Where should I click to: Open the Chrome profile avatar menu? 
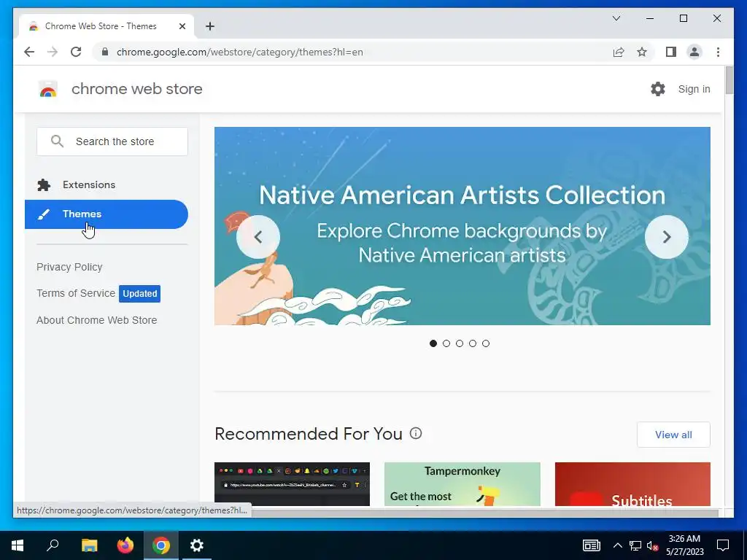[694, 52]
